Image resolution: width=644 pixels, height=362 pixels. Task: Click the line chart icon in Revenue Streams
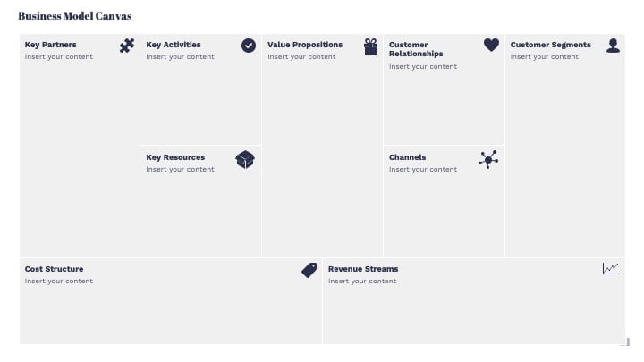611,269
